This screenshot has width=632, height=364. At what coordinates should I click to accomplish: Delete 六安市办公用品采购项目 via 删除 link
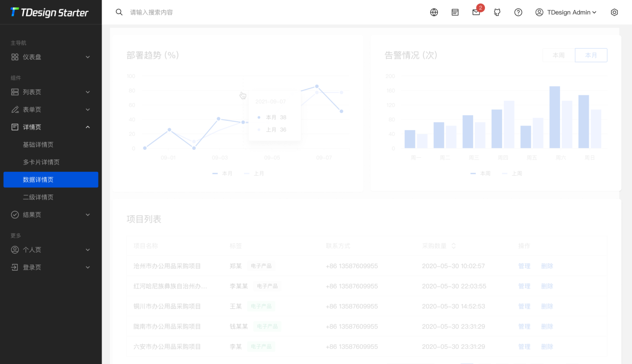point(547,346)
